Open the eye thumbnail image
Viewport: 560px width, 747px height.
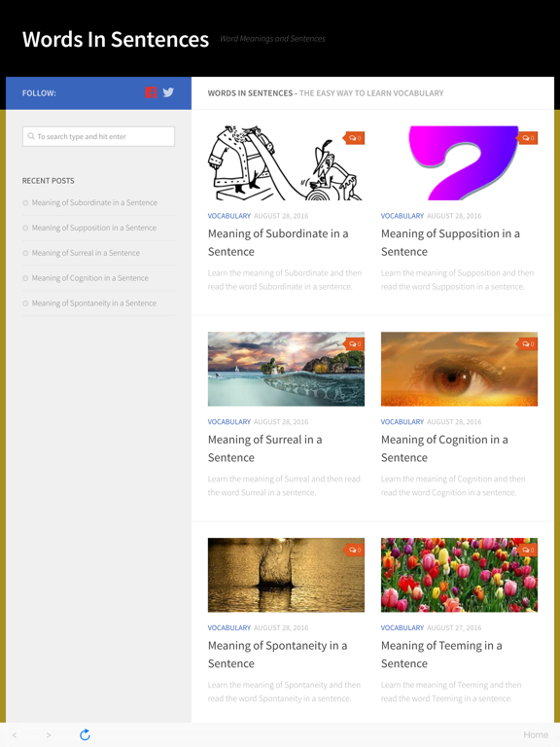pyautogui.click(x=459, y=370)
